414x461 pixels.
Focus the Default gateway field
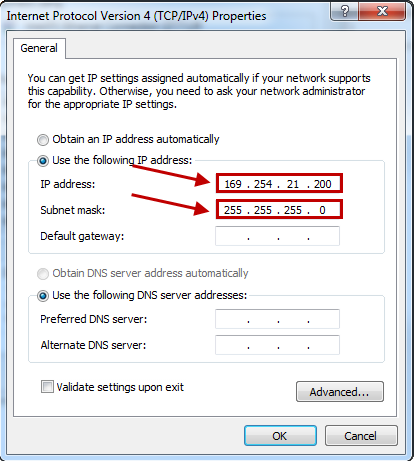point(277,236)
